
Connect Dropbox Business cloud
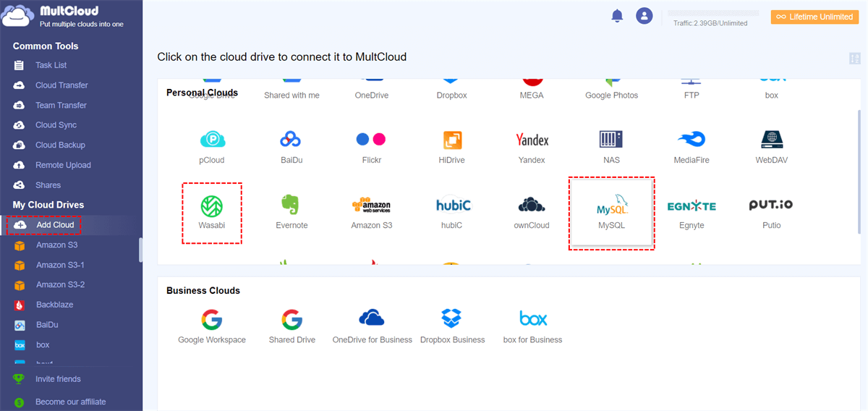[x=452, y=326]
